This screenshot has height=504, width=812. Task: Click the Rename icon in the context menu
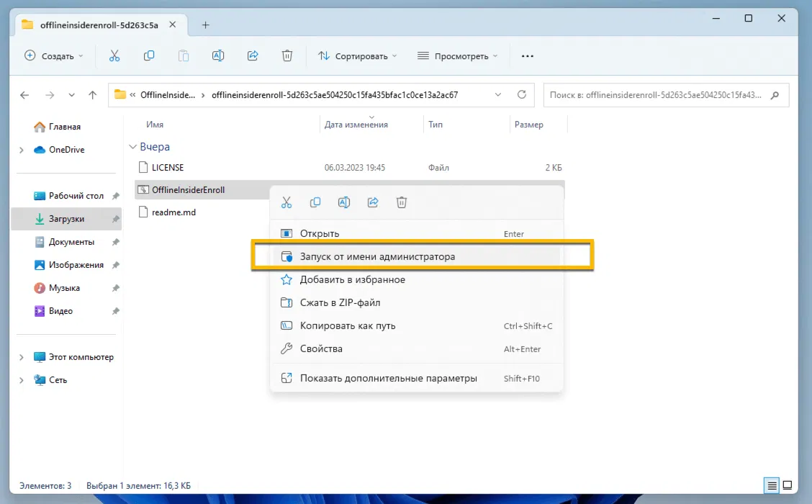pyautogui.click(x=344, y=202)
